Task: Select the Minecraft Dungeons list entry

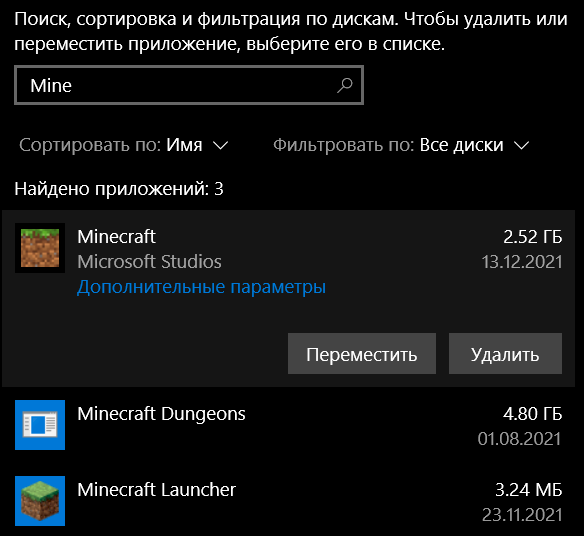Action: coord(289,425)
